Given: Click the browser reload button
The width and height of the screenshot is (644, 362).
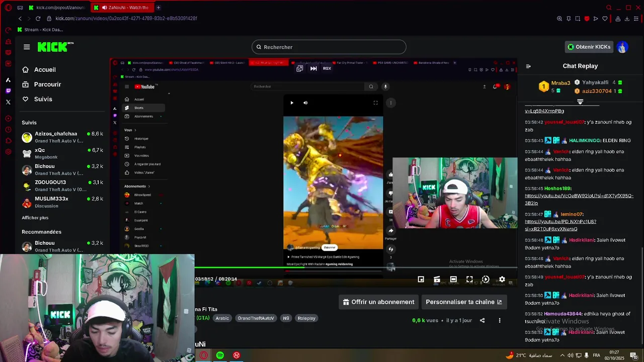Looking at the screenshot, I should (38, 19).
